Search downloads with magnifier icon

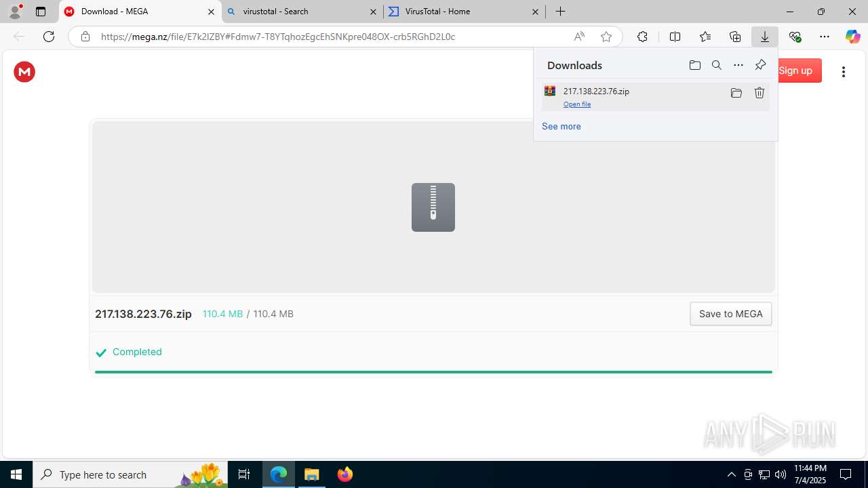coord(716,65)
